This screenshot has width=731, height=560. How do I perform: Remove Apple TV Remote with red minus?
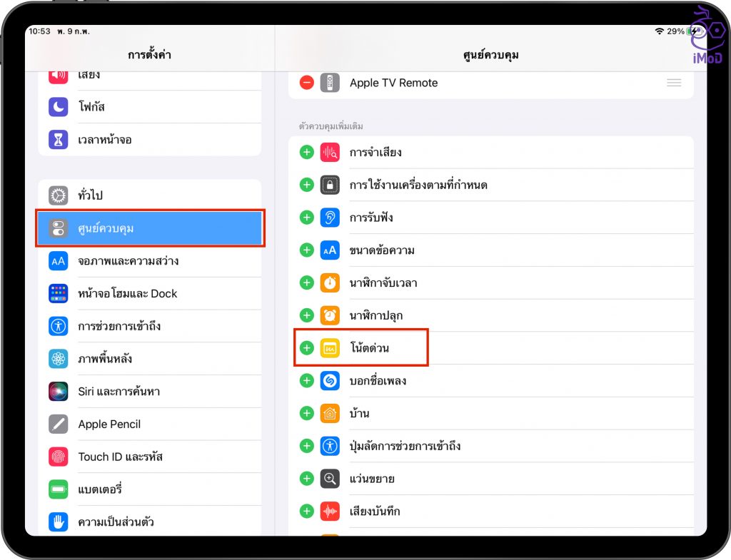point(307,83)
